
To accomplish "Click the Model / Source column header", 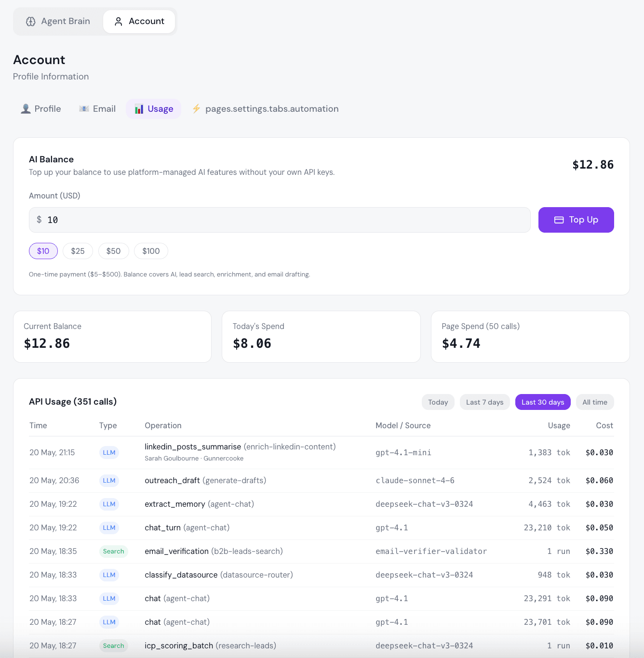I will pos(403,425).
